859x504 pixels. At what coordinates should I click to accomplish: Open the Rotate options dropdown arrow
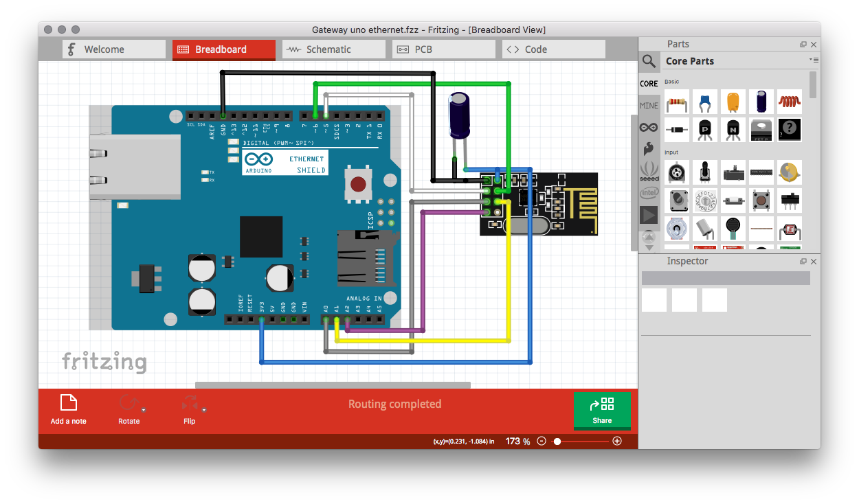pos(144,410)
